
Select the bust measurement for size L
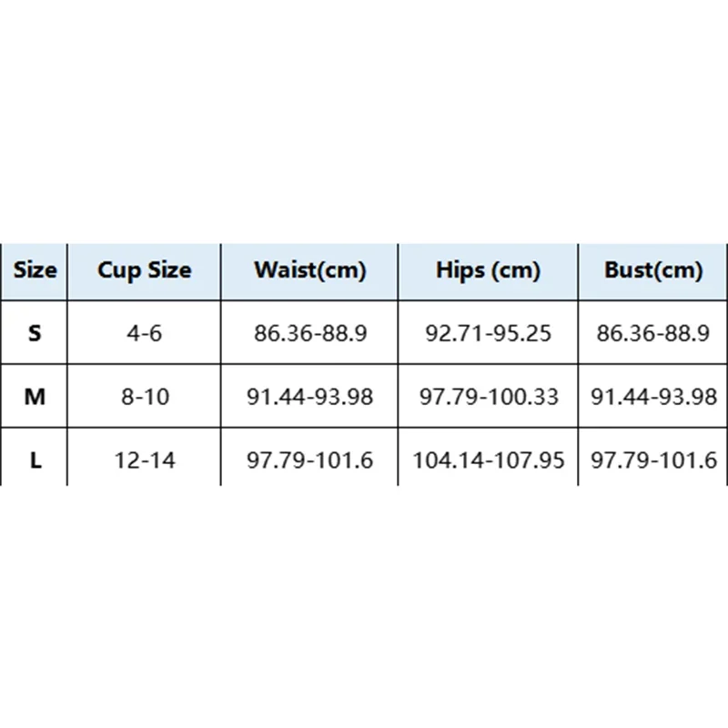(x=653, y=460)
